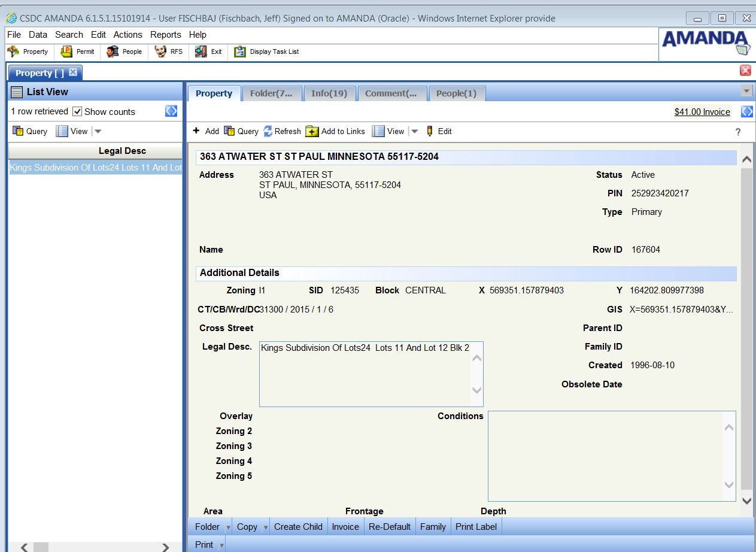Click the RFS toolbar icon
Screen dimensions: 756x552
pyautogui.click(x=160, y=52)
